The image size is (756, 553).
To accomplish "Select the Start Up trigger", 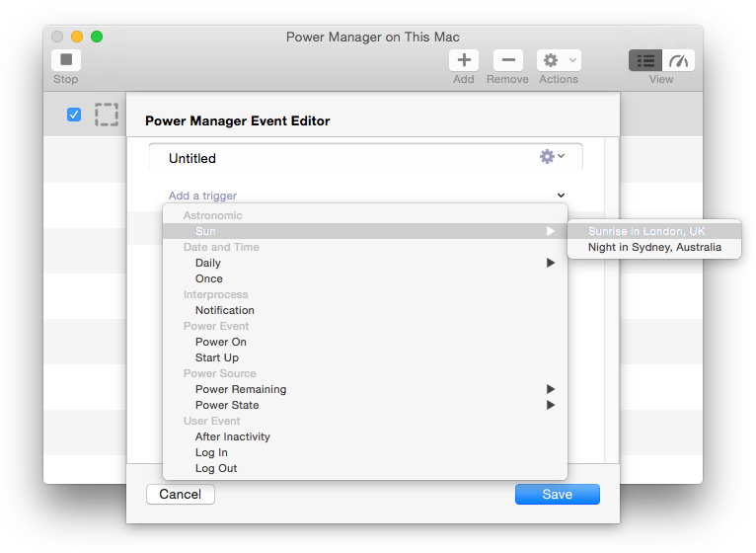I will 365,357.
